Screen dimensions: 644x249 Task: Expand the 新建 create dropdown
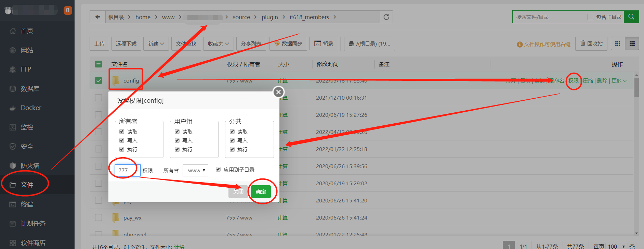(x=156, y=43)
